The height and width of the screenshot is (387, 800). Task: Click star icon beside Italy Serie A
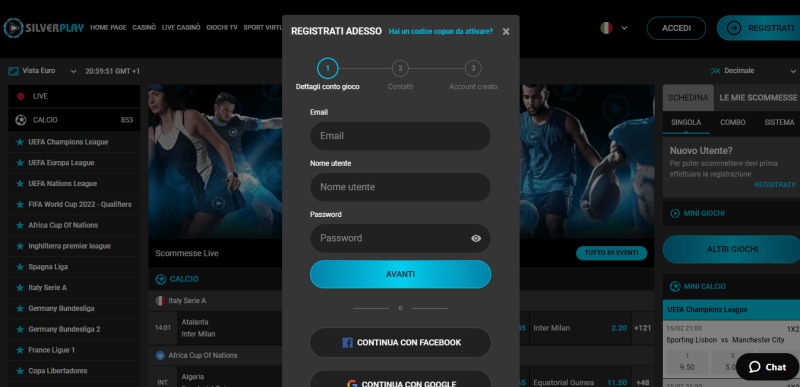coord(20,288)
